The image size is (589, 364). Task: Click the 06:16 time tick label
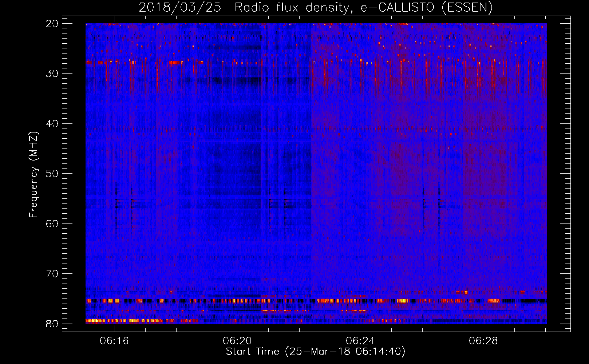click(x=115, y=341)
